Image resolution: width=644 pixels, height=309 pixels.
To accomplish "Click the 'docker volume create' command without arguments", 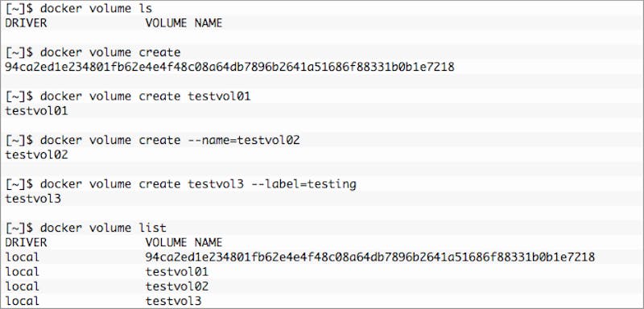I will 93,52.
